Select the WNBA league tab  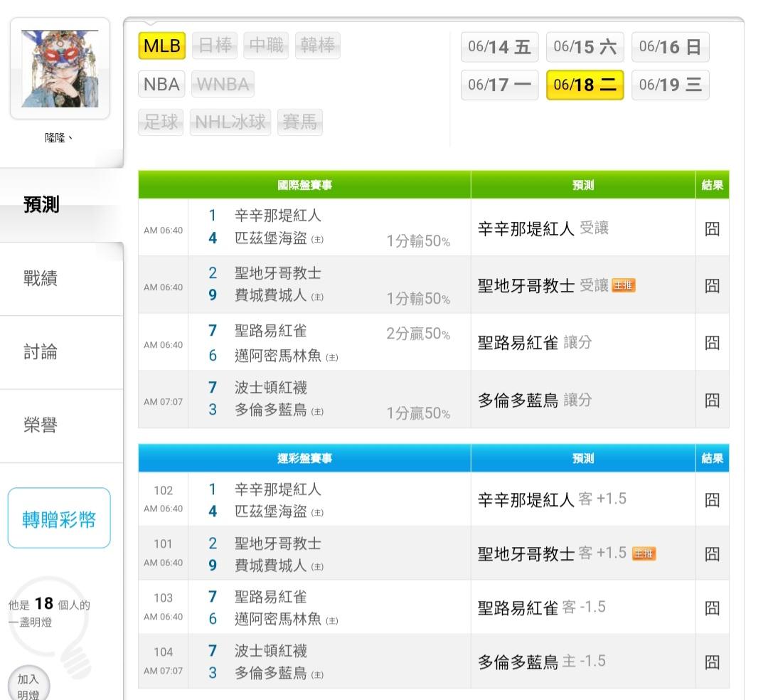point(223,84)
